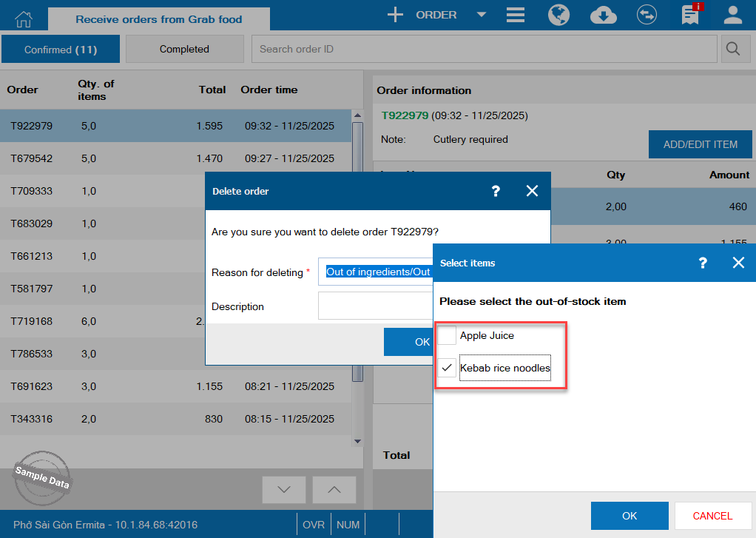Screen dimensions: 756x538
Task: Switch to the Completed tab
Action: pos(184,50)
